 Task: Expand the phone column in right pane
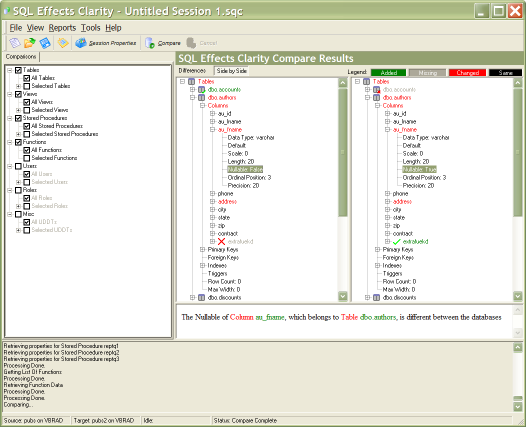point(387,194)
